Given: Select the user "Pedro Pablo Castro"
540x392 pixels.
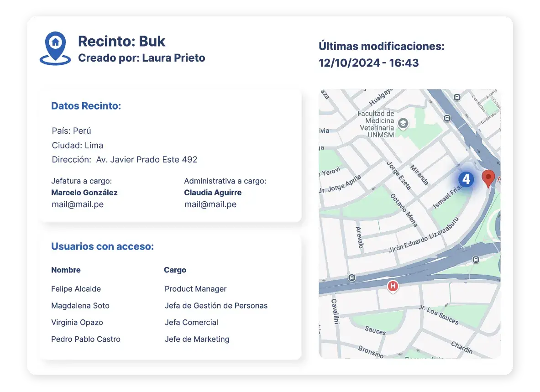Looking at the screenshot, I should (x=86, y=340).
